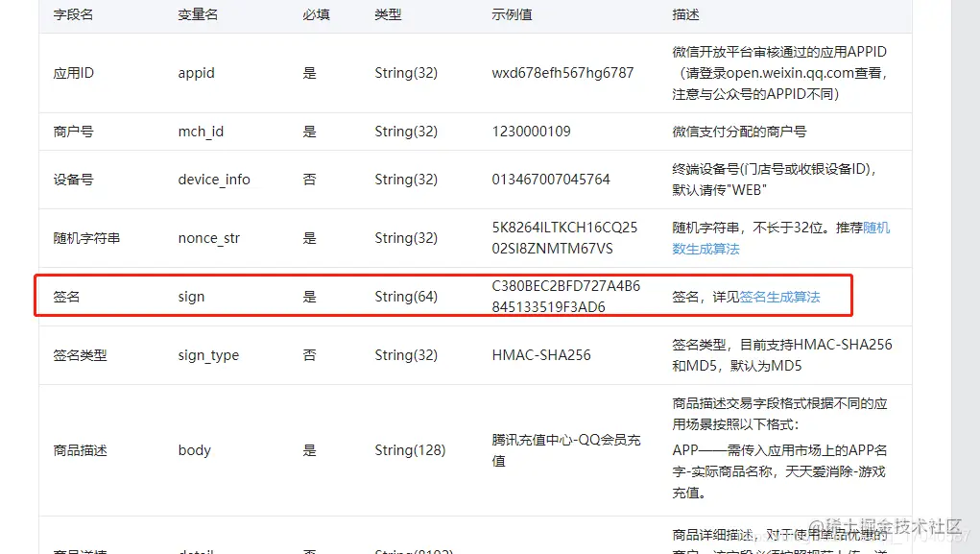Image resolution: width=980 pixels, height=554 pixels.
Task: Click the 变量名 column header
Action: pyautogui.click(x=198, y=14)
